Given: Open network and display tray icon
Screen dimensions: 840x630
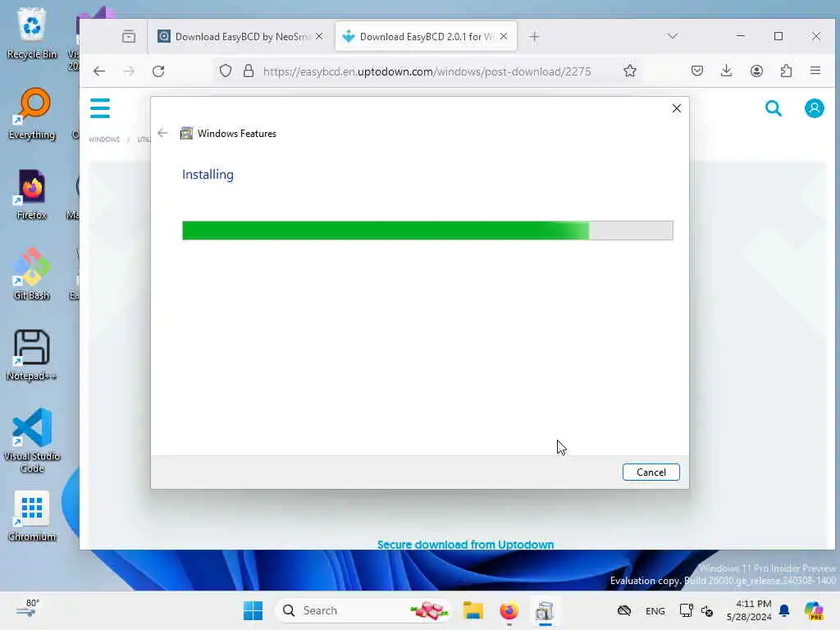Looking at the screenshot, I should pyautogui.click(x=687, y=610).
